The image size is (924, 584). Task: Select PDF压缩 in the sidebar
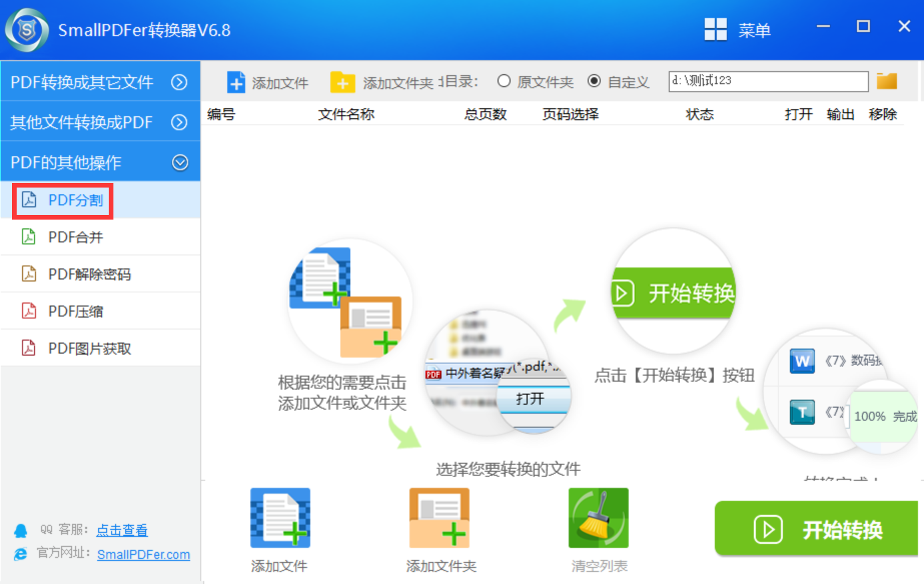(100, 310)
